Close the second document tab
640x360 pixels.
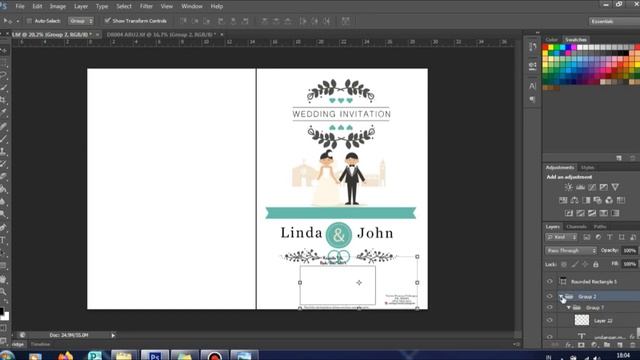point(222,35)
